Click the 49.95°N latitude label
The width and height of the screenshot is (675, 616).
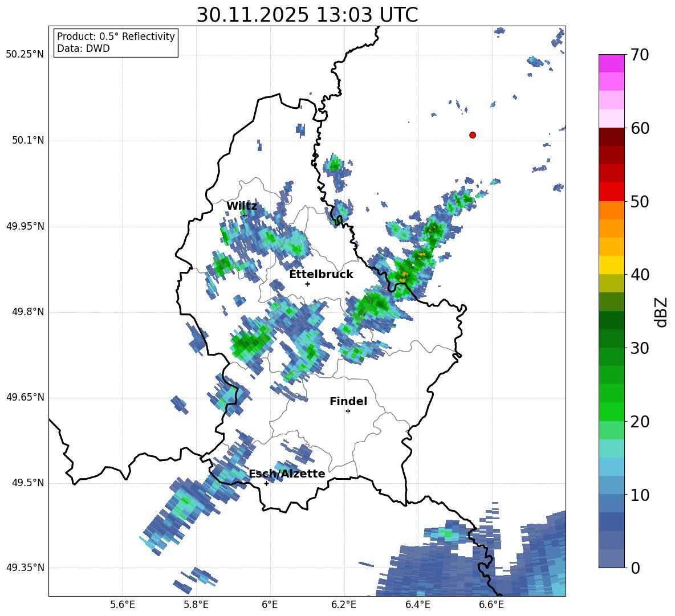click(x=25, y=226)
